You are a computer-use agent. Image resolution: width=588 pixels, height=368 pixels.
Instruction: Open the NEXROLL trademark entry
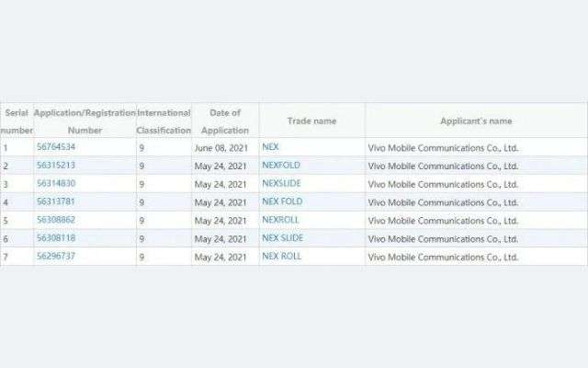point(280,220)
